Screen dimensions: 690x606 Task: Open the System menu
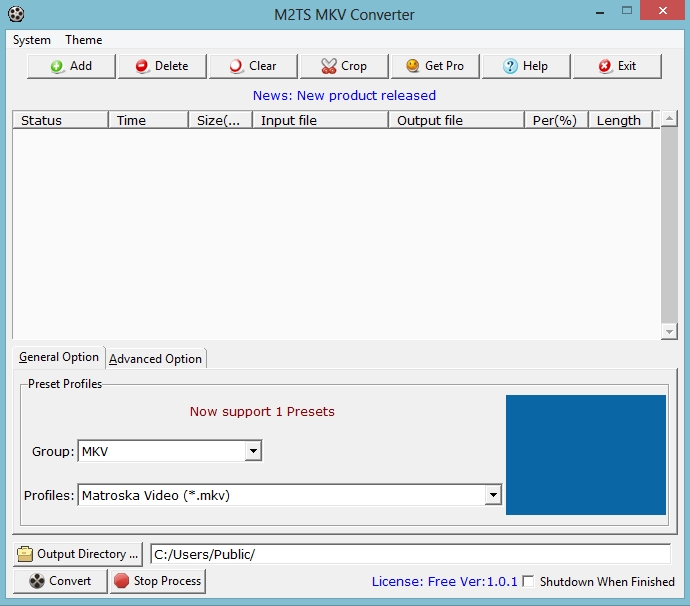pos(32,40)
